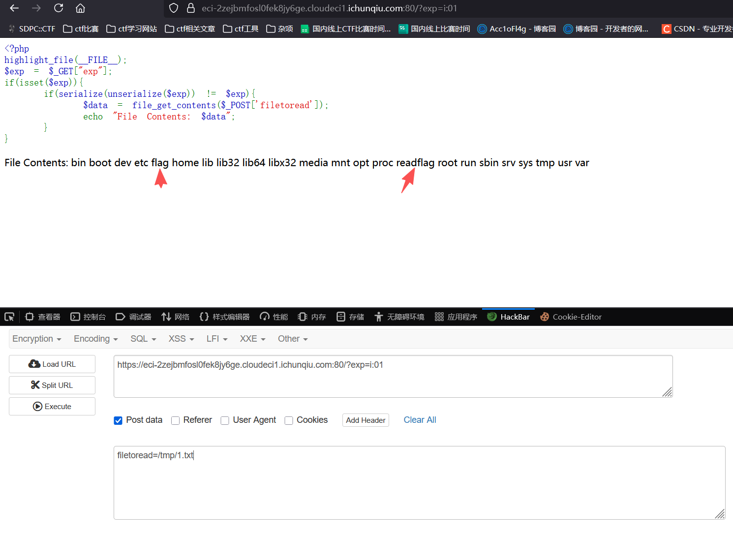
Task: Switch to 查看器 inspector tab
Action: [x=43, y=317]
